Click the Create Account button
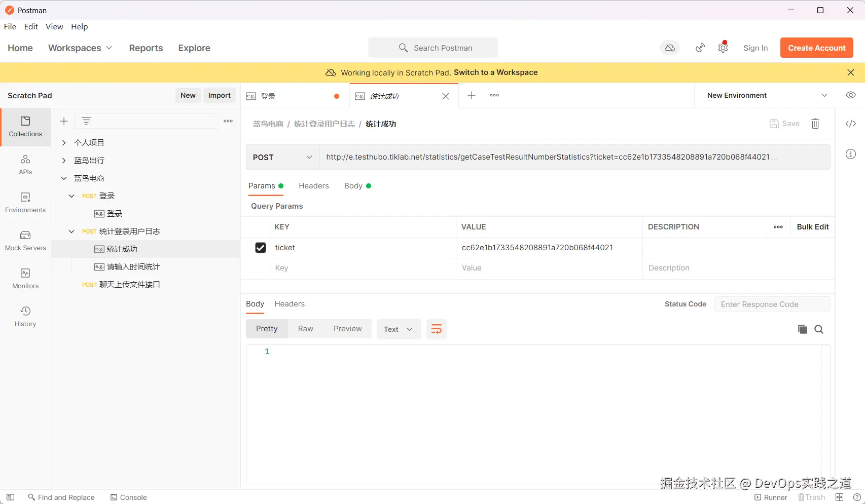The height and width of the screenshot is (504, 865). tap(817, 48)
